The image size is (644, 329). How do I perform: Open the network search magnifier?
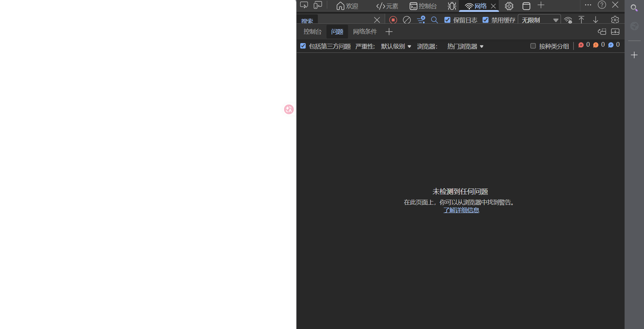434,20
